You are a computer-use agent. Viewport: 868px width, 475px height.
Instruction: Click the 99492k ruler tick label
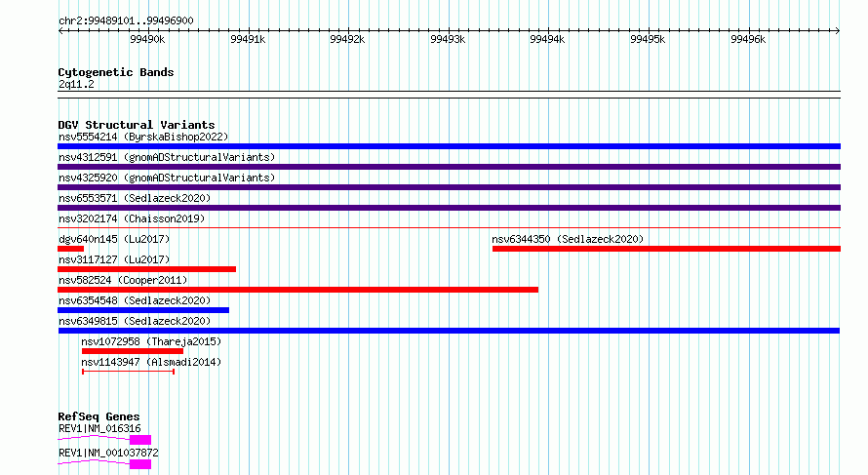pyautogui.click(x=347, y=39)
